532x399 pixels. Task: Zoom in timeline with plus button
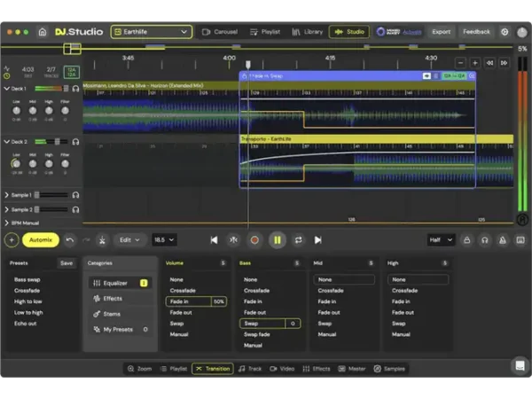(x=475, y=63)
